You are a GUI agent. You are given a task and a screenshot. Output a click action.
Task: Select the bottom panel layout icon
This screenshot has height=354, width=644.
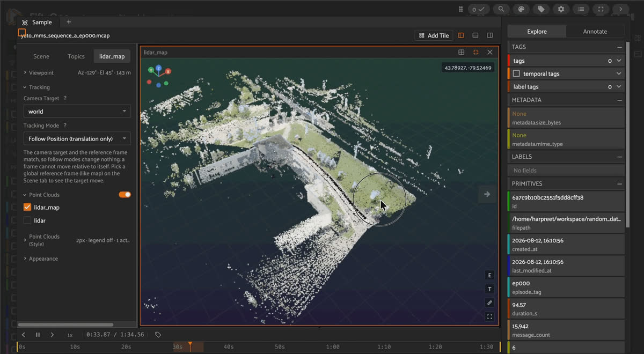(475, 35)
